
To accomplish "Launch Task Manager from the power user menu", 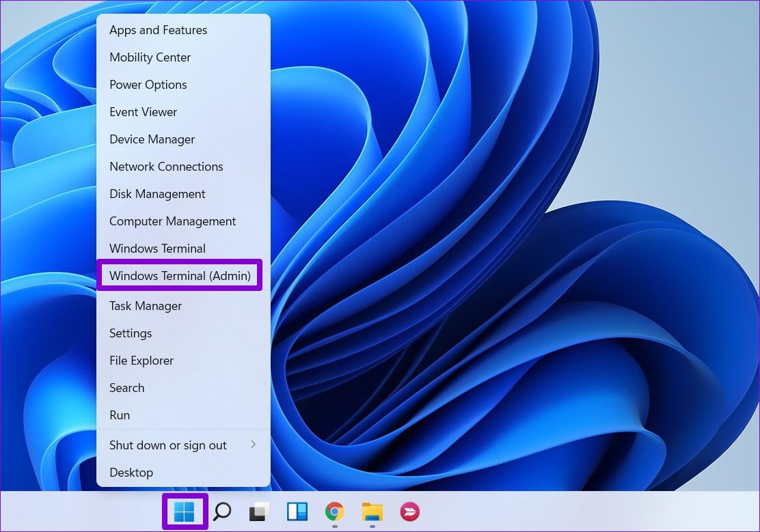I will coord(145,305).
